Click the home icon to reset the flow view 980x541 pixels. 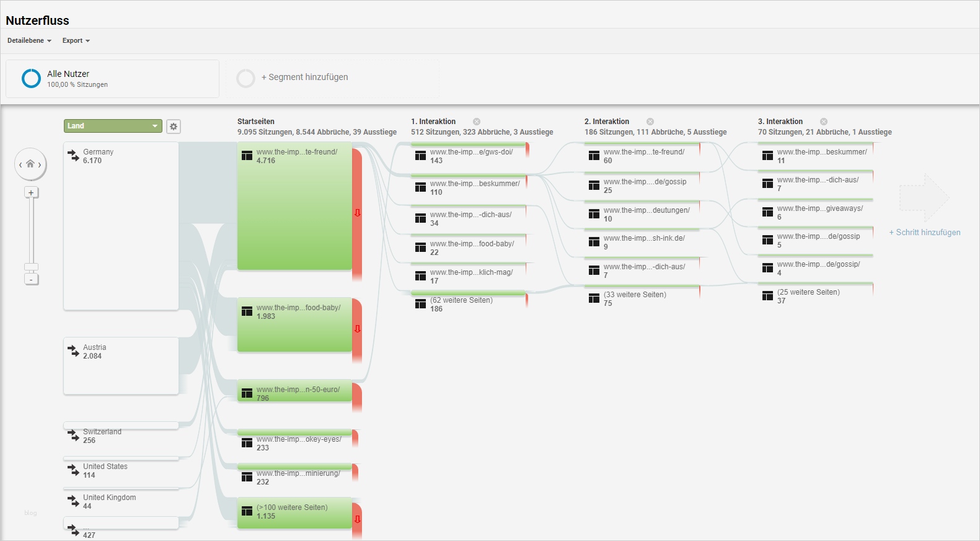coord(30,164)
